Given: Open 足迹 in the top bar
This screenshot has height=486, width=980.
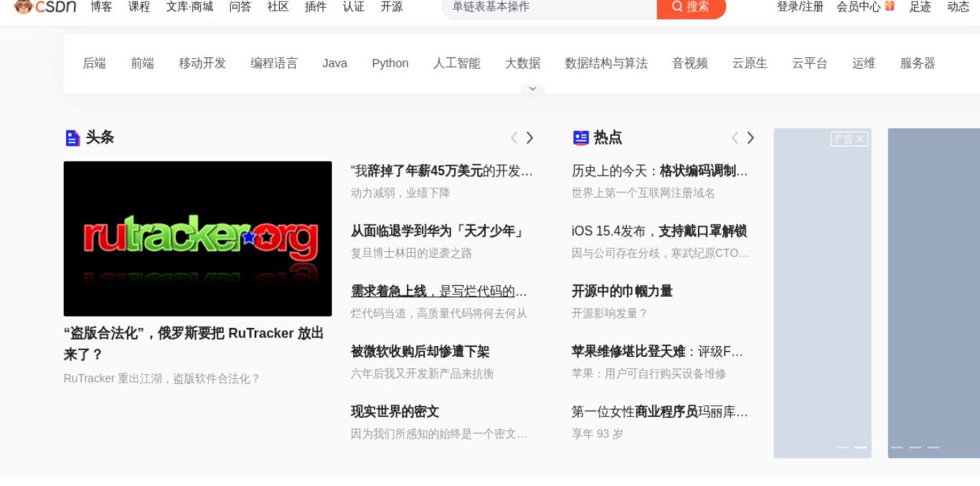Looking at the screenshot, I should [x=920, y=6].
